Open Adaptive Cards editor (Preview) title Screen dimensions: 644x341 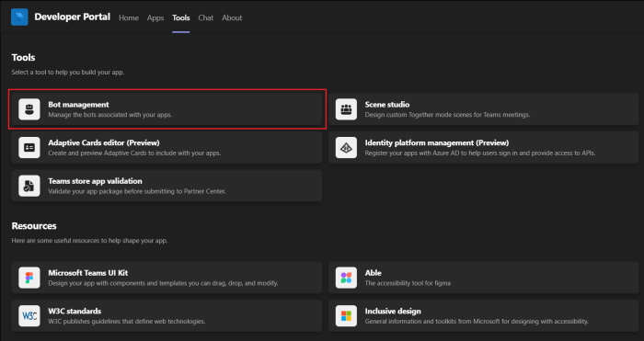[104, 142]
